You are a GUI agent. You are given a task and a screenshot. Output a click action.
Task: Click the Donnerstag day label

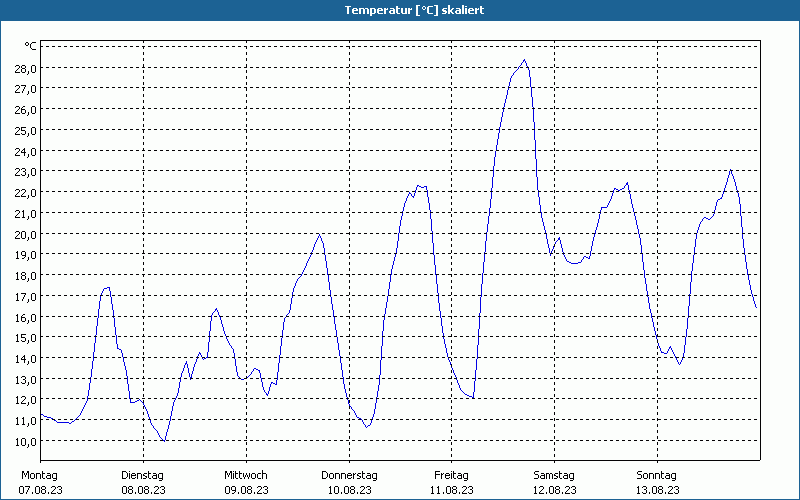click(349, 476)
